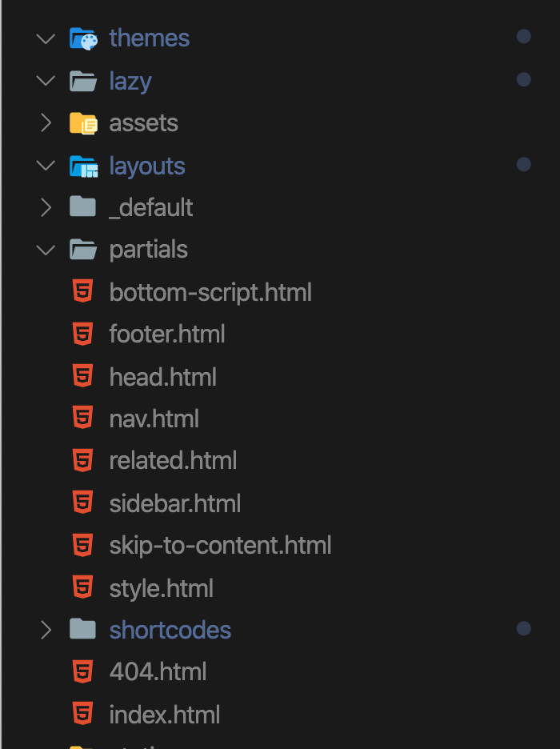
Task: Collapse the themes folder chevron
Action: click(46, 38)
